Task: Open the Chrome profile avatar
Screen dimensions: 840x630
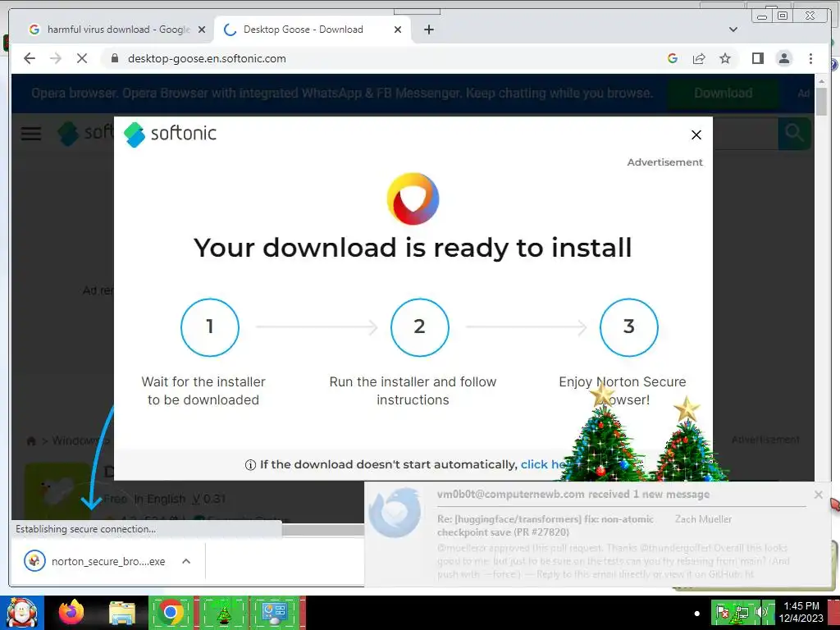Action: click(x=784, y=58)
